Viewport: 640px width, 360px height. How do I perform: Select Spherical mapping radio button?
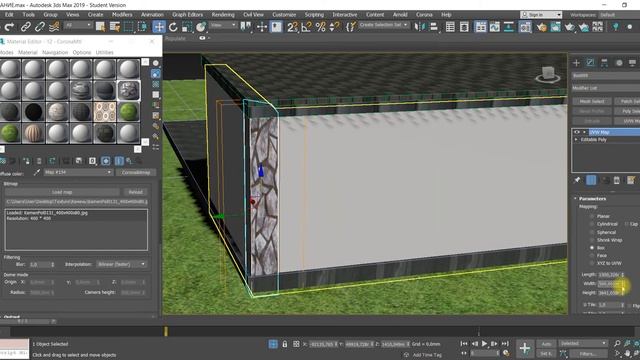click(x=592, y=232)
